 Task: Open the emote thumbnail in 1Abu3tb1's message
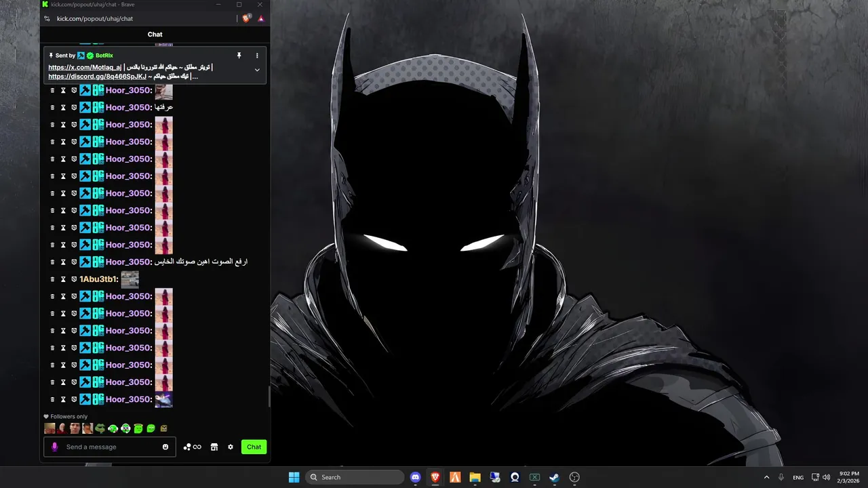click(130, 279)
